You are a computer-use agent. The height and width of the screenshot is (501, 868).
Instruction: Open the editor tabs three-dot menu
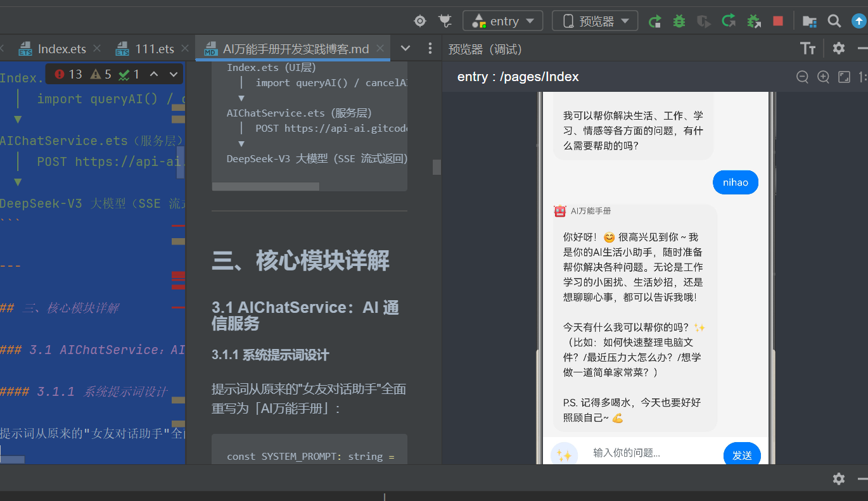point(430,48)
